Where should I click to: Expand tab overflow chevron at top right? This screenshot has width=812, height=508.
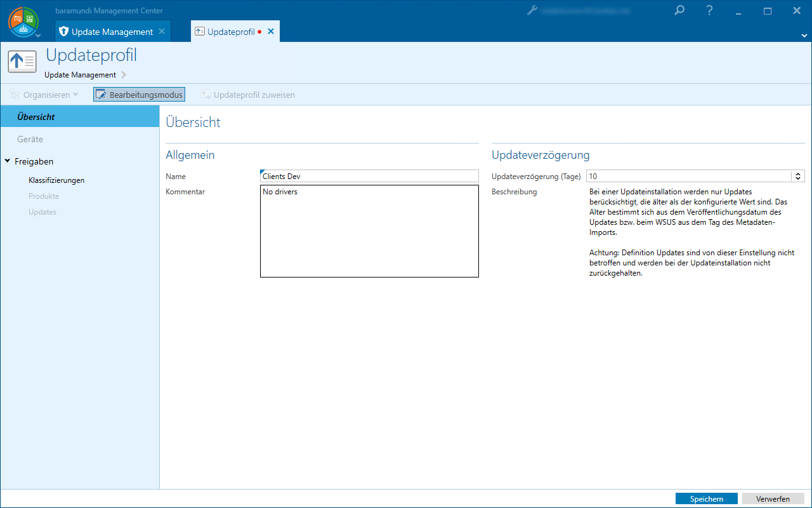click(x=804, y=35)
